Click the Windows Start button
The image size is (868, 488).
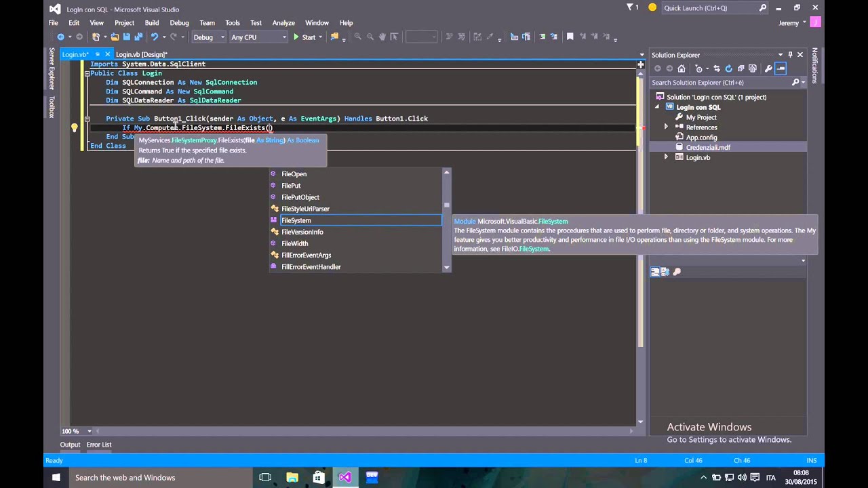[56, 477]
